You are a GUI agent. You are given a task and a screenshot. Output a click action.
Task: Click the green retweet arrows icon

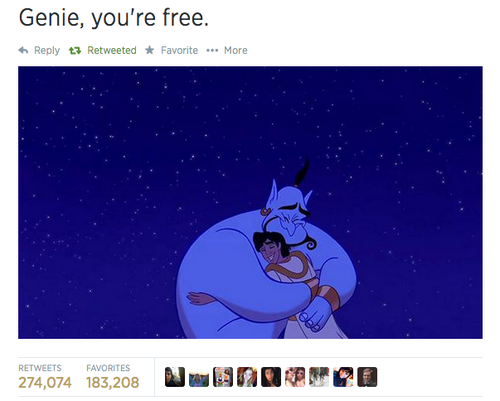point(75,51)
